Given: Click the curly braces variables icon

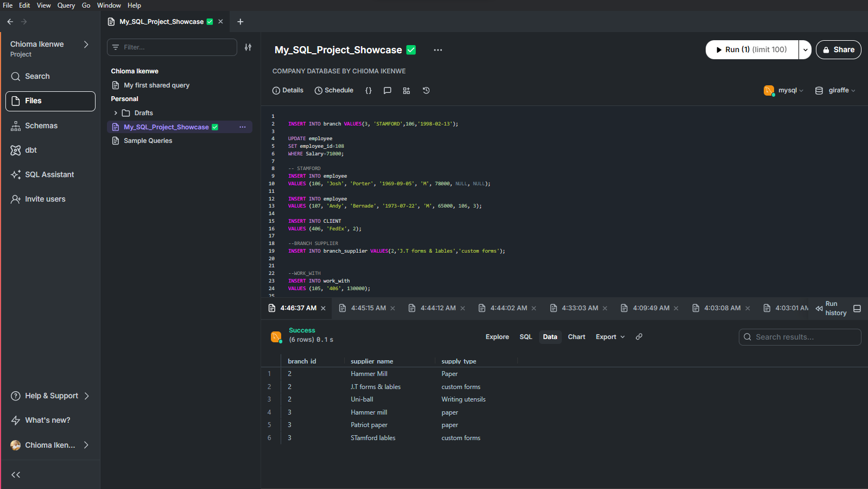Looking at the screenshot, I should [369, 91].
